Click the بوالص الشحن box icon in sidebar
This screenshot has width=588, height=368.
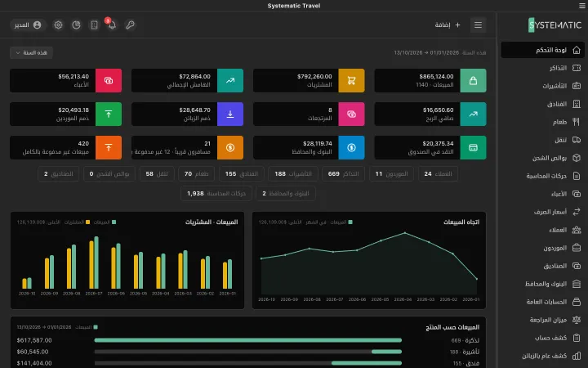(x=577, y=158)
